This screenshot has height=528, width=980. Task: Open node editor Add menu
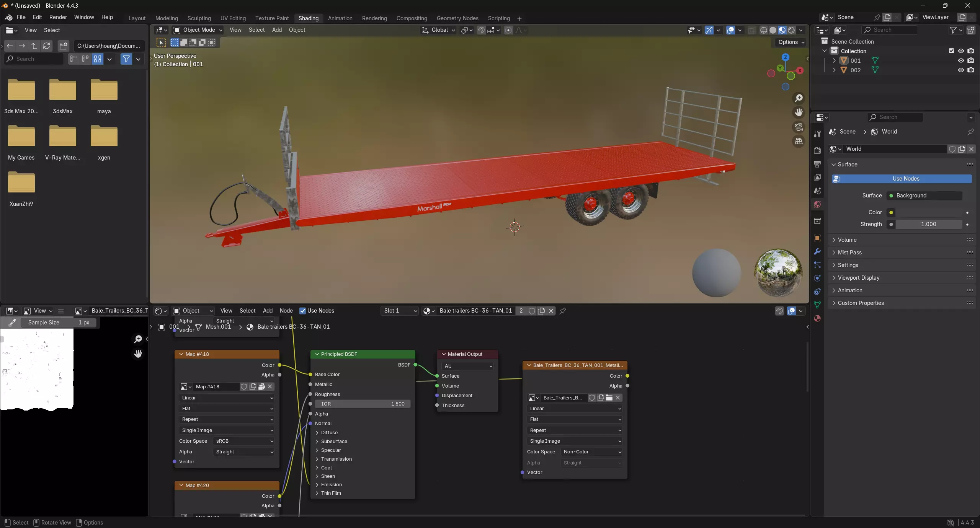[268, 311]
